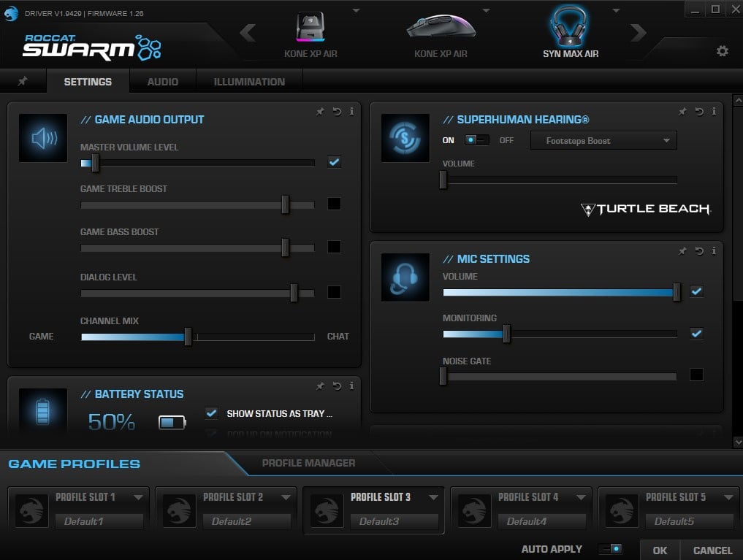Reset the Battery Status panel
743x560 pixels.
click(337, 386)
